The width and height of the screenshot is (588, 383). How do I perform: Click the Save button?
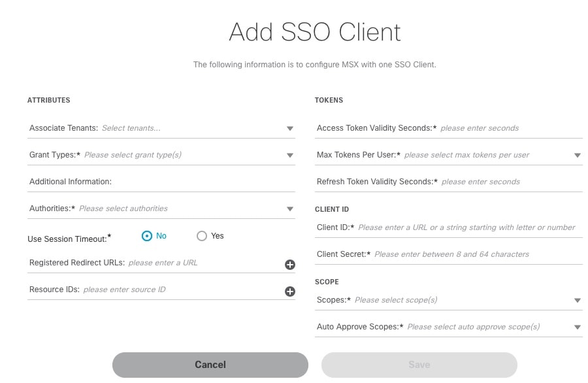(419, 365)
